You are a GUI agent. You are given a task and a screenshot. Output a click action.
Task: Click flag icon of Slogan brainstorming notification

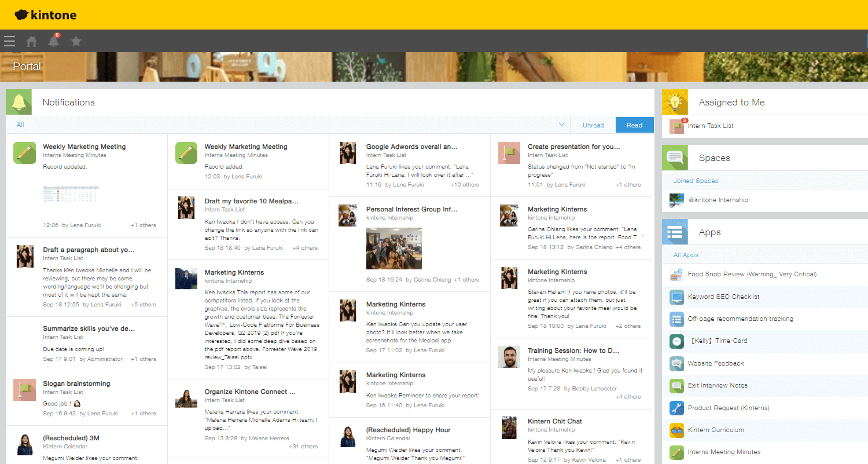(24, 389)
